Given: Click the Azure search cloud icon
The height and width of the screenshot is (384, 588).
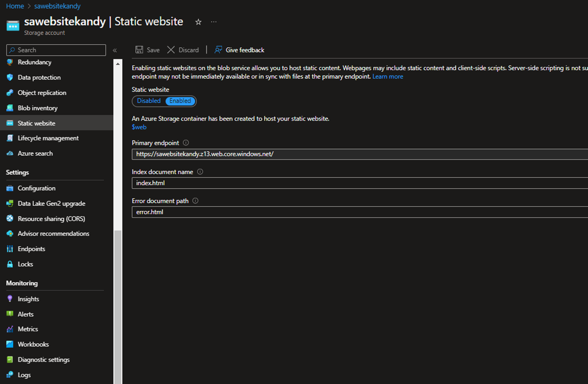Looking at the screenshot, I should 10,153.
